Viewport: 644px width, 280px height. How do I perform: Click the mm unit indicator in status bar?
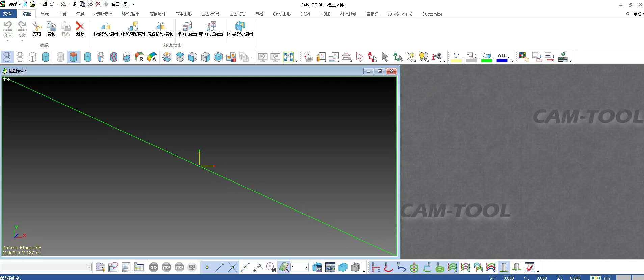[x=608, y=278]
